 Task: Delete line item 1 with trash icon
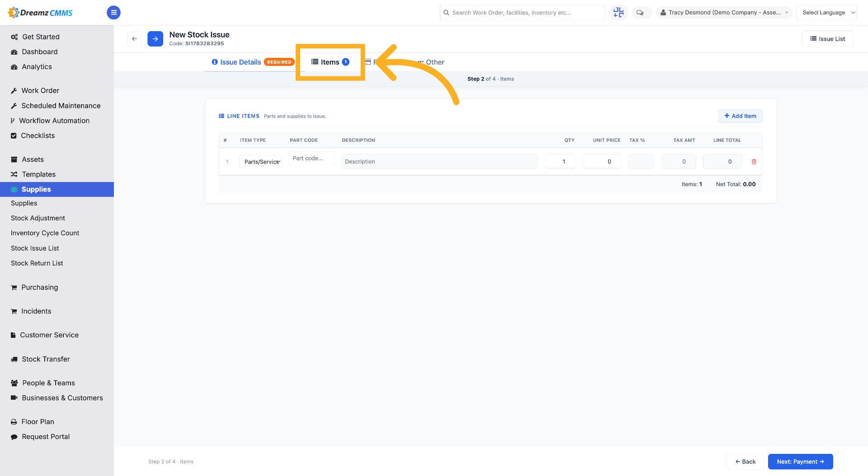754,162
